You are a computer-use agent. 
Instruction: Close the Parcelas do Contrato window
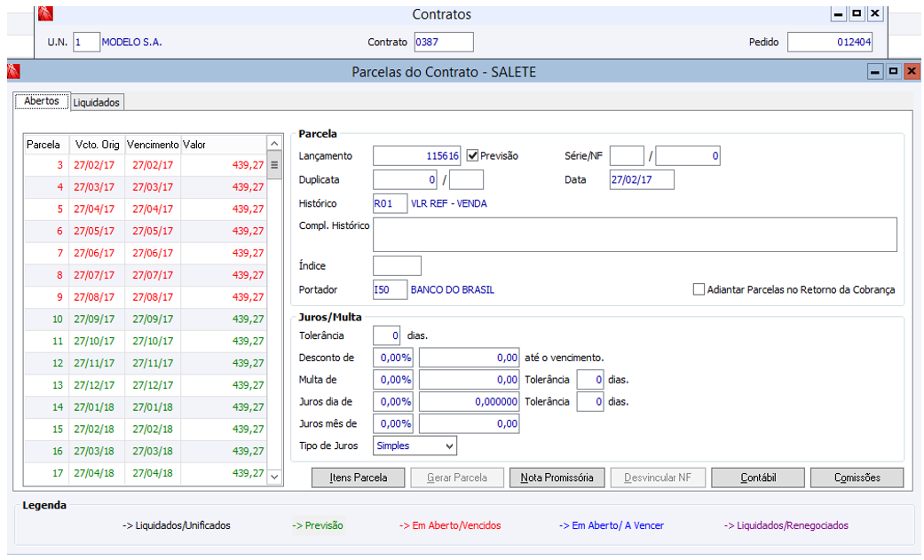[x=911, y=72]
